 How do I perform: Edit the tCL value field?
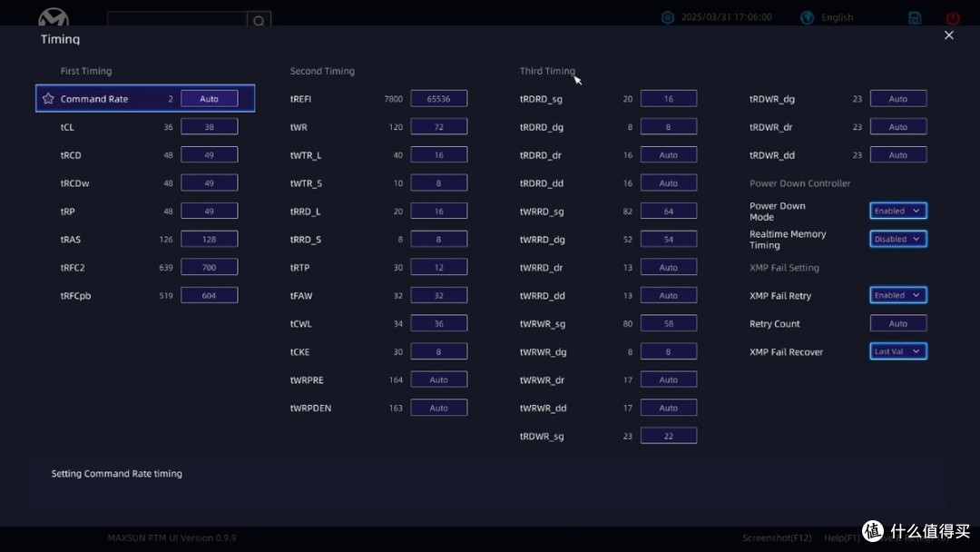[210, 127]
